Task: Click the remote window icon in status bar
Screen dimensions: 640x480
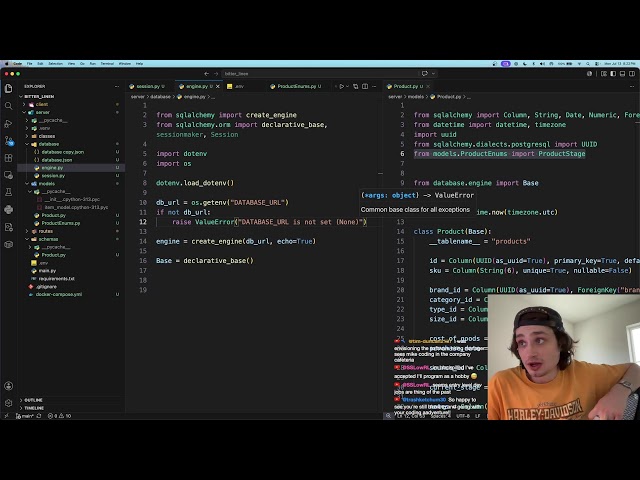Action: coord(7,416)
